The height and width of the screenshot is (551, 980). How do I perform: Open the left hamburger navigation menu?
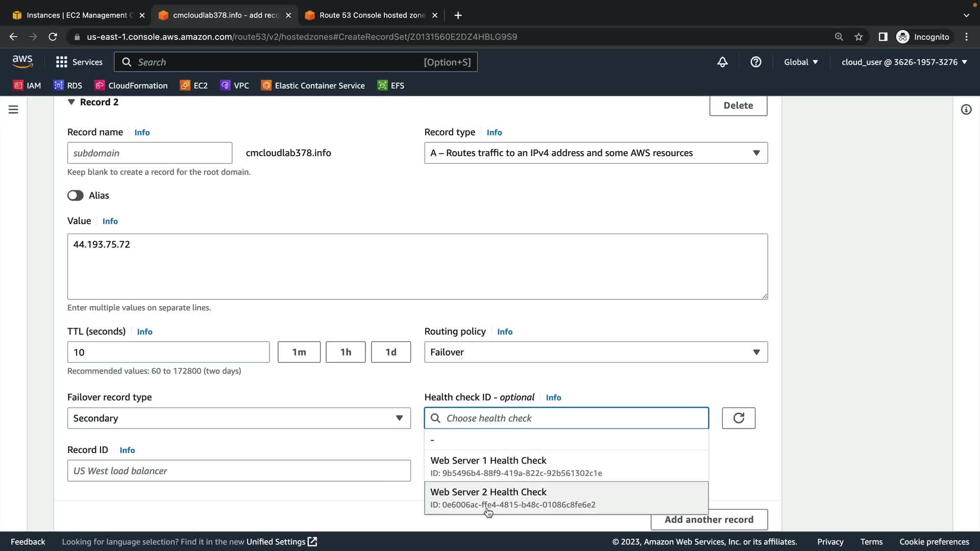[13, 109]
